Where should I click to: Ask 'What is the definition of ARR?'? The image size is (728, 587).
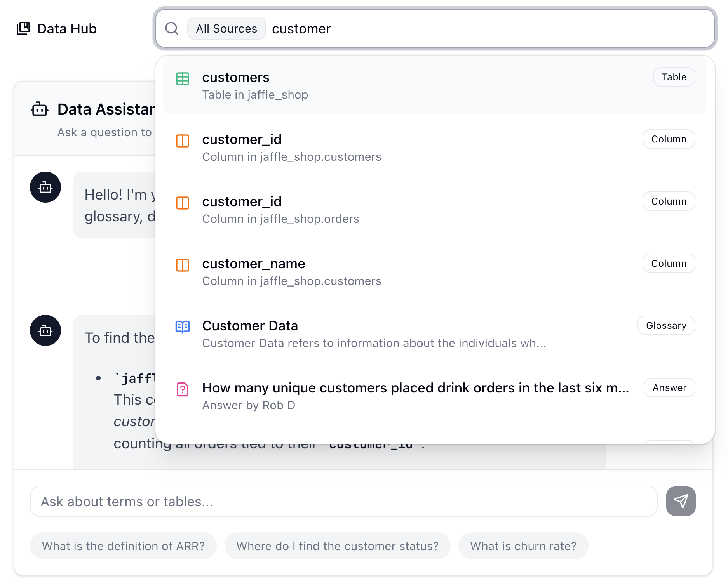click(x=123, y=546)
